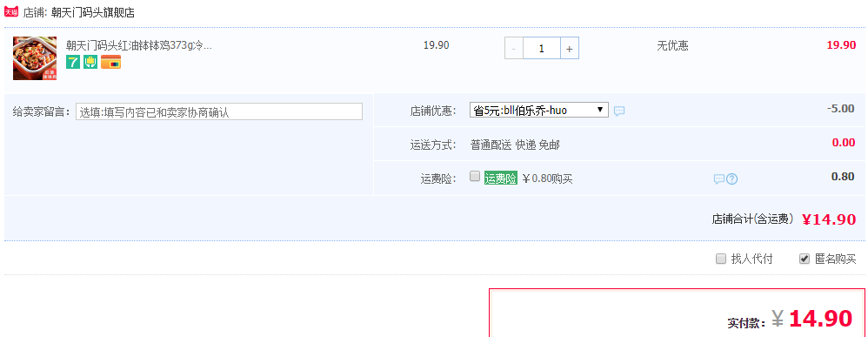868x337 pixels.
Task: Enable the 找人代付 checkbox
Action: tap(721, 259)
